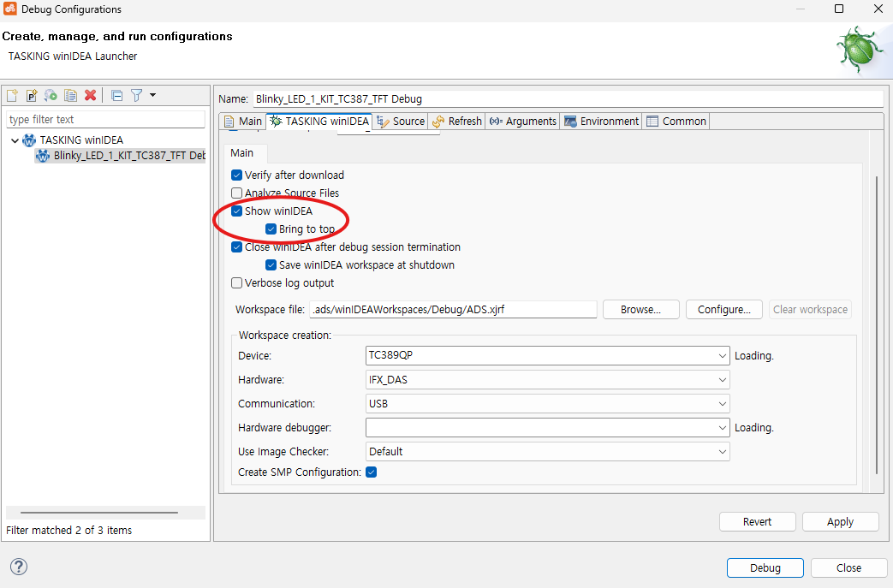Screen dimensions: 893x588
Task: Open the Common tab
Action: [676, 122]
